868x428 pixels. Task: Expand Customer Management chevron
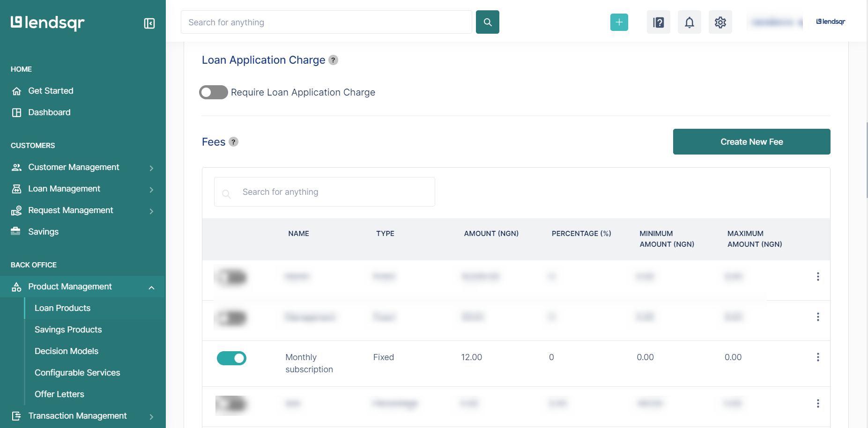coord(151,168)
